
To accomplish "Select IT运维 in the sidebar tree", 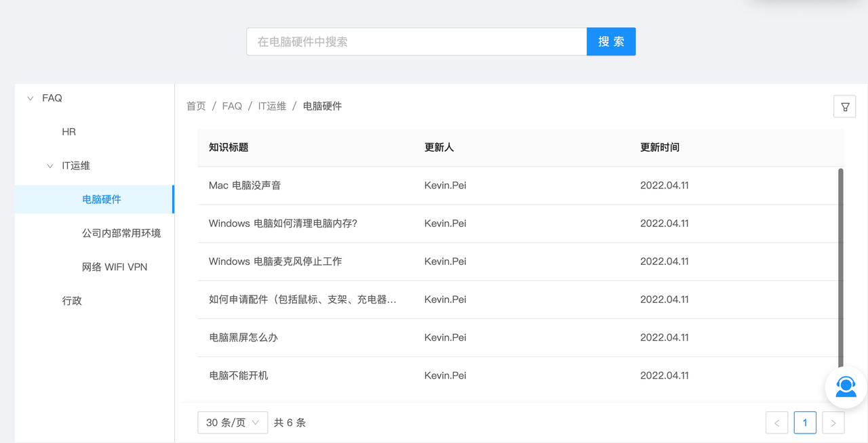I will pyautogui.click(x=76, y=166).
